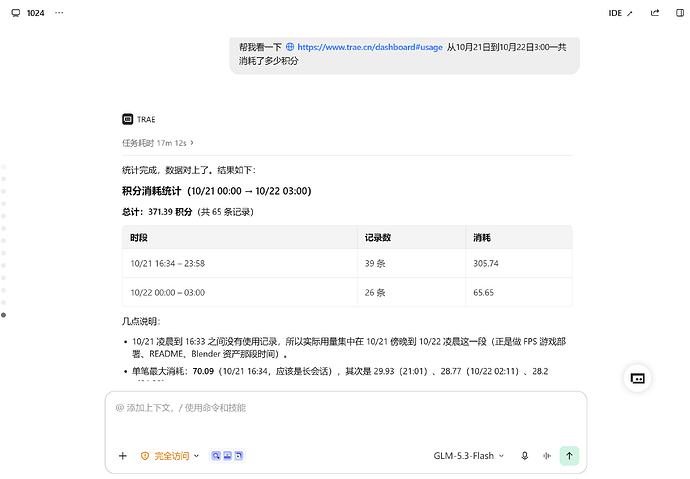Expand the task duration 17m 12s details
The width and height of the screenshot is (690, 479).
(x=158, y=143)
